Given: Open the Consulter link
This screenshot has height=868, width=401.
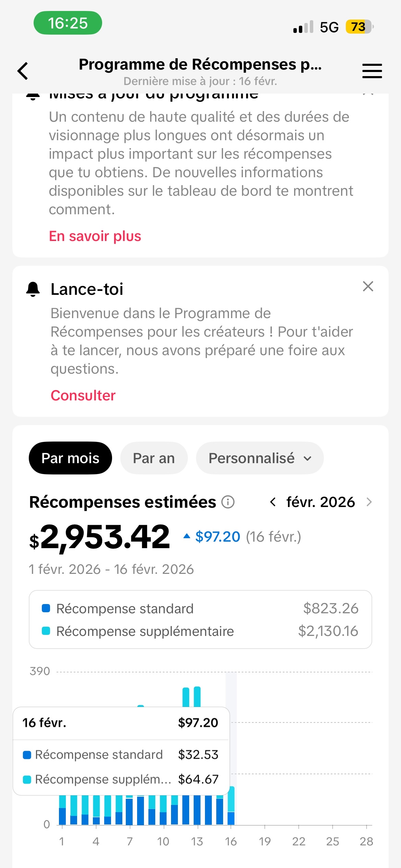Looking at the screenshot, I should coord(83,395).
